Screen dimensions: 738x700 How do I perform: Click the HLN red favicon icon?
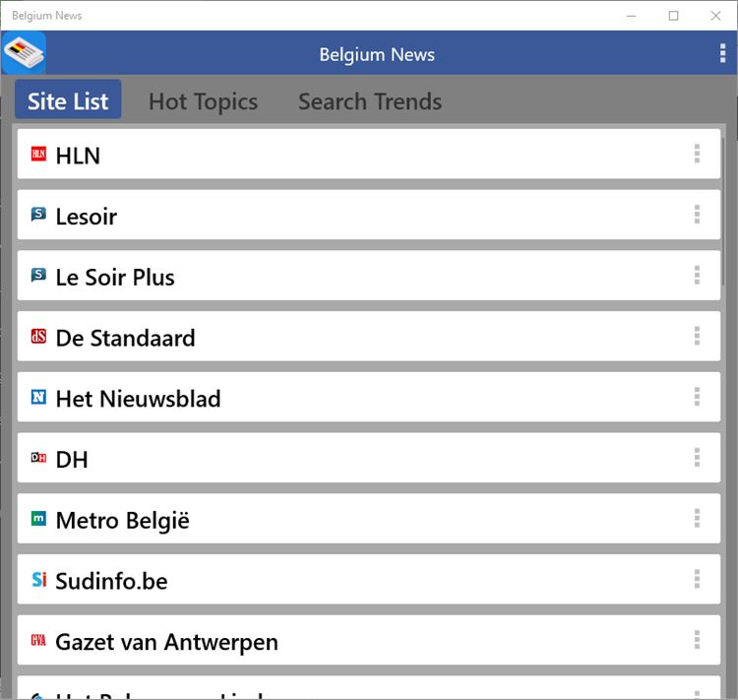pos(38,155)
